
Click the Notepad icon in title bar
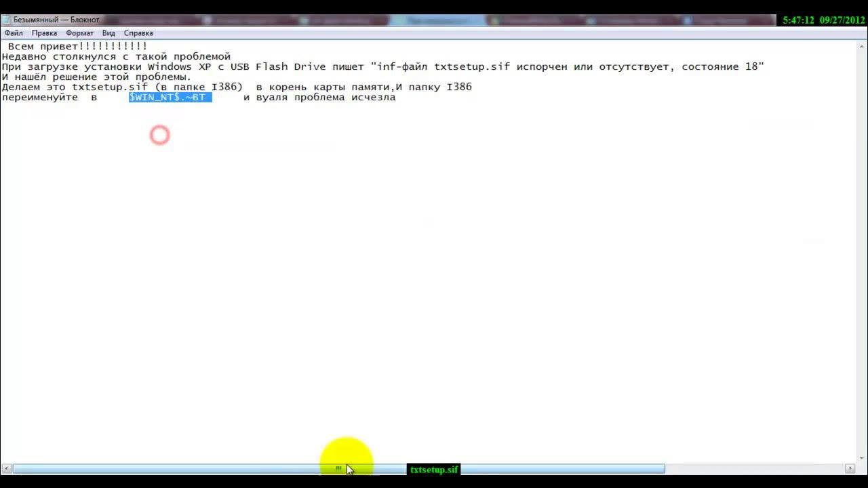point(6,20)
